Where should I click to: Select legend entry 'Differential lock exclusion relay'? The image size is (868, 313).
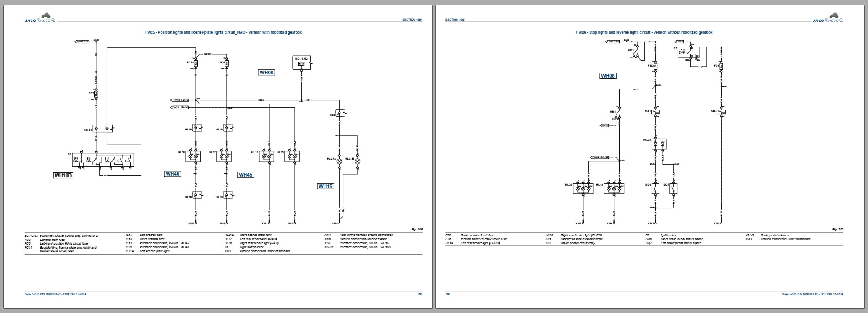point(582,239)
